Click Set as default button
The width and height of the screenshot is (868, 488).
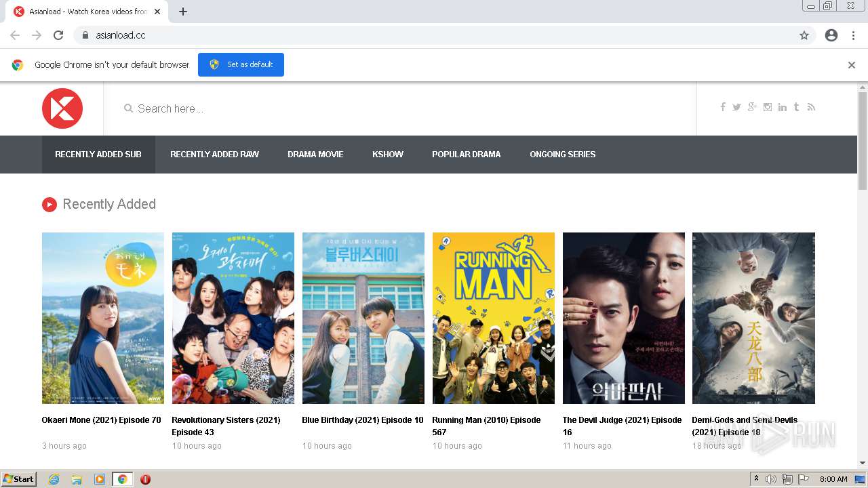pos(241,64)
